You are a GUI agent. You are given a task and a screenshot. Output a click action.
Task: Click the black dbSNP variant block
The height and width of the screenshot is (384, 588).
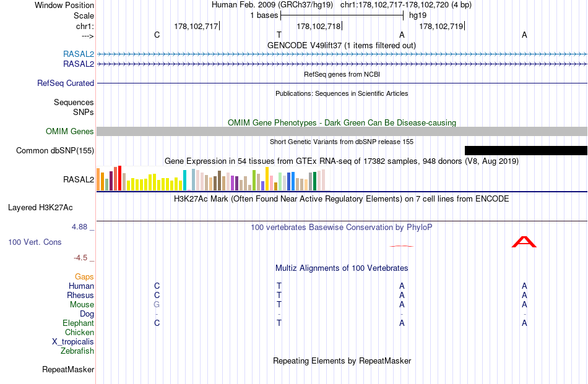point(525,151)
